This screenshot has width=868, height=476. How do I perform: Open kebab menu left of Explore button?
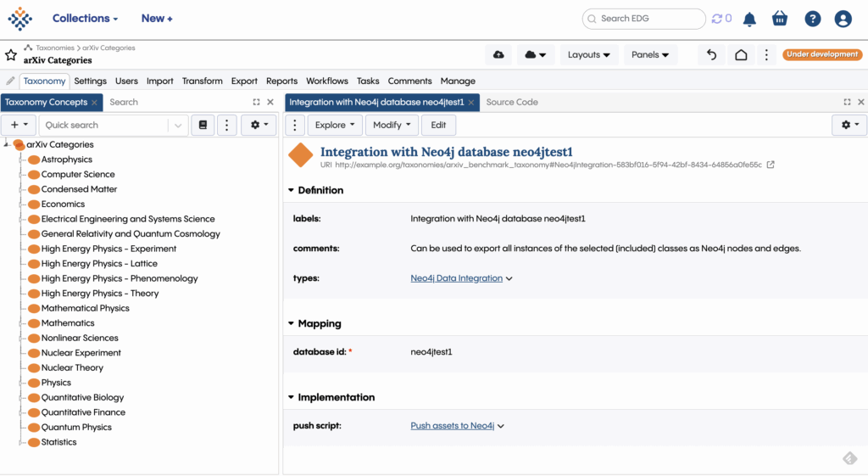[294, 126]
